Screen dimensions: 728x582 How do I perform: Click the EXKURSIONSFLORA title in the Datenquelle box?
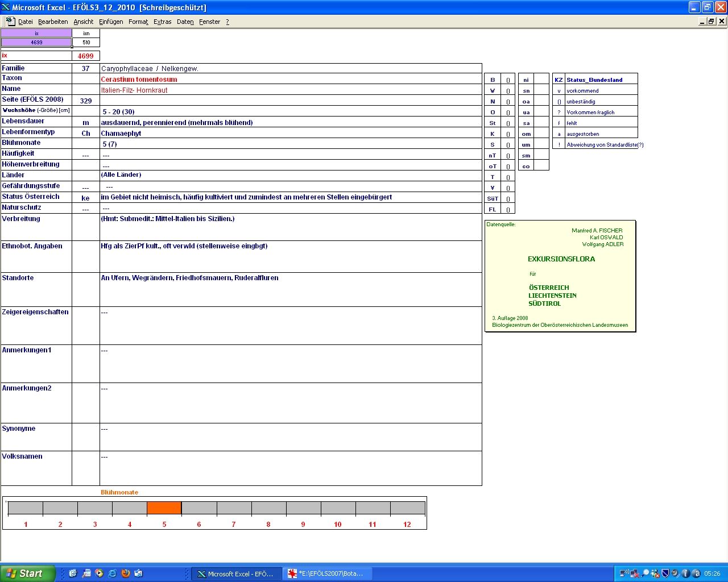pyautogui.click(x=561, y=259)
